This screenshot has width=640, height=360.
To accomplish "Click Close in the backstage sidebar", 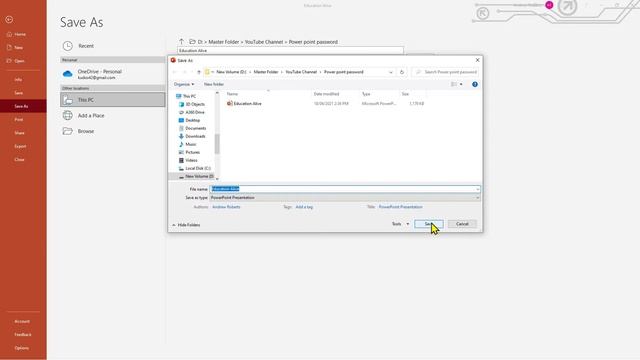I will pyautogui.click(x=19, y=160).
